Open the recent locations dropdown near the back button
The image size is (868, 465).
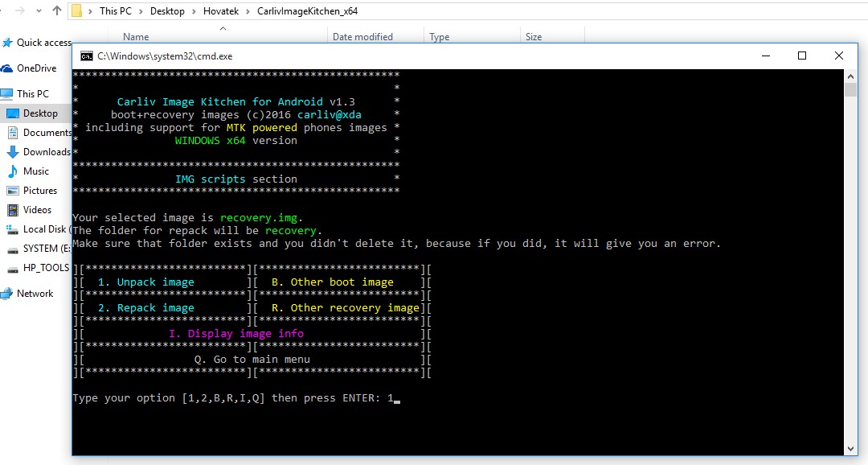(37, 11)
